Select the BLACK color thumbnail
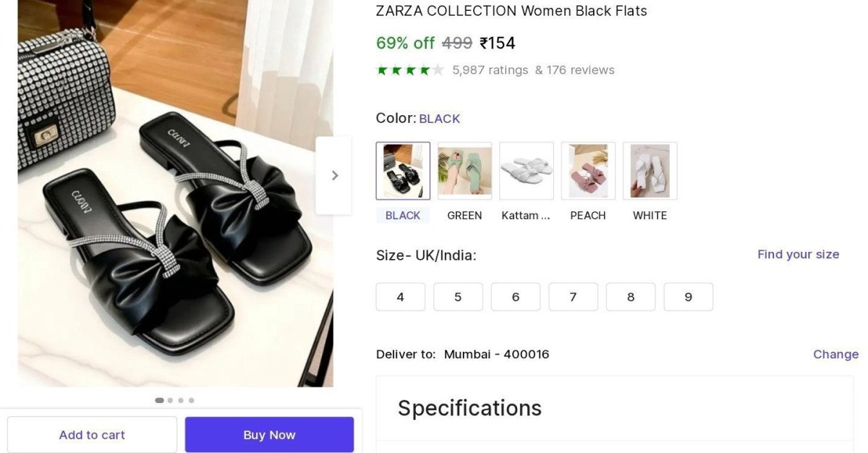 [x=403, y=171]
